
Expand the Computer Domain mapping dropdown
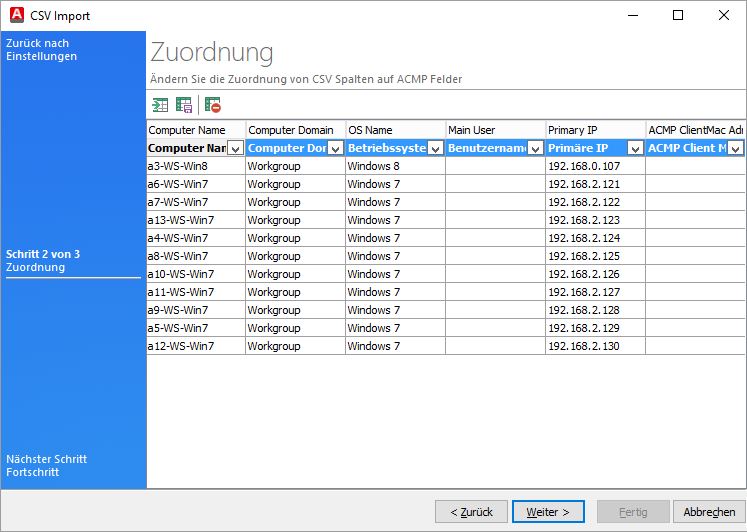[335, 148]
